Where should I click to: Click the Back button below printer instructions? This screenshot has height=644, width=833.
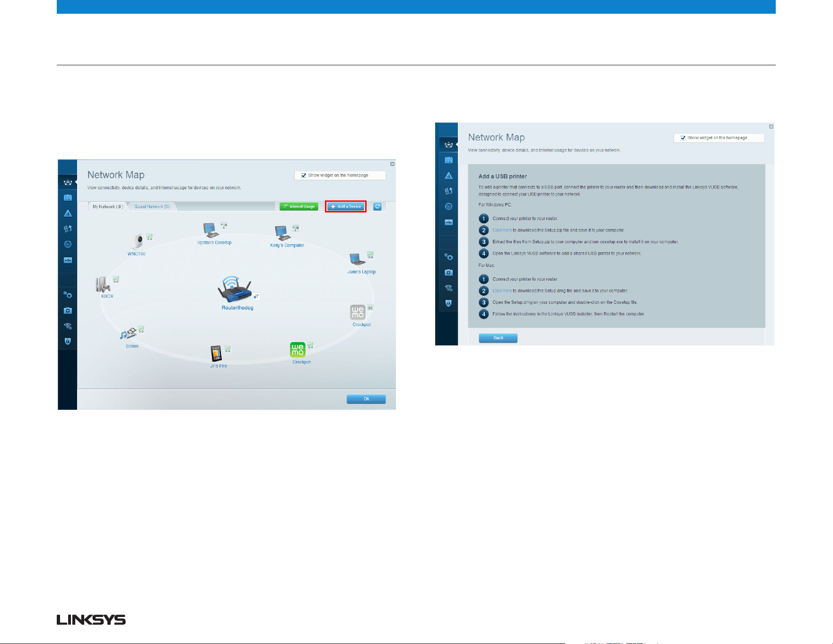[x=498, y=338]
